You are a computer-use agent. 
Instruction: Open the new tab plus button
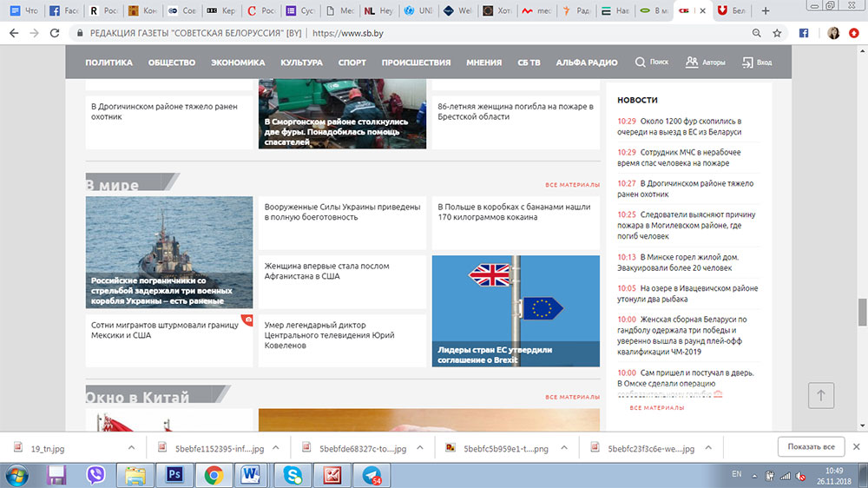pyautogui.click(x=765, y=11)
